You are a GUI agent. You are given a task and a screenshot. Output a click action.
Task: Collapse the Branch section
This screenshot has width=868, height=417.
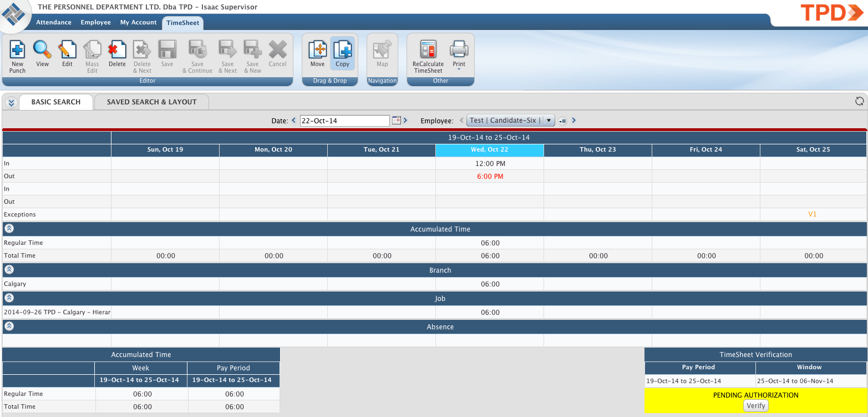9,269
